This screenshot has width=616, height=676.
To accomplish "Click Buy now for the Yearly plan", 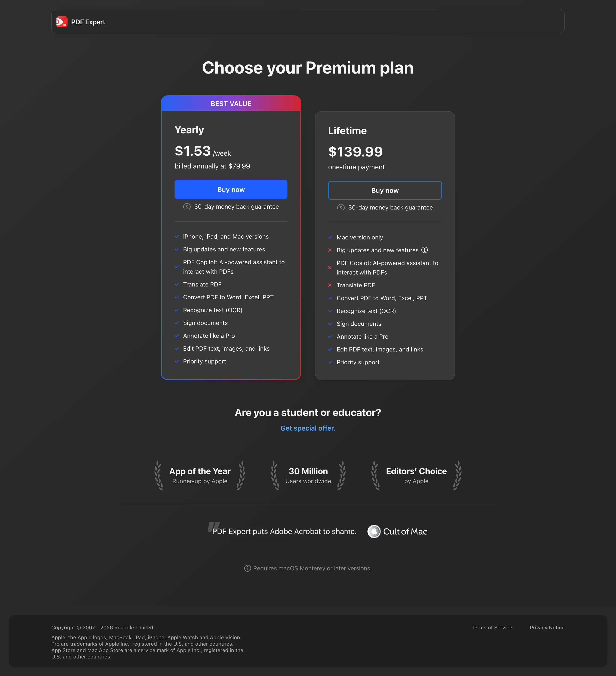I will 231,189.
